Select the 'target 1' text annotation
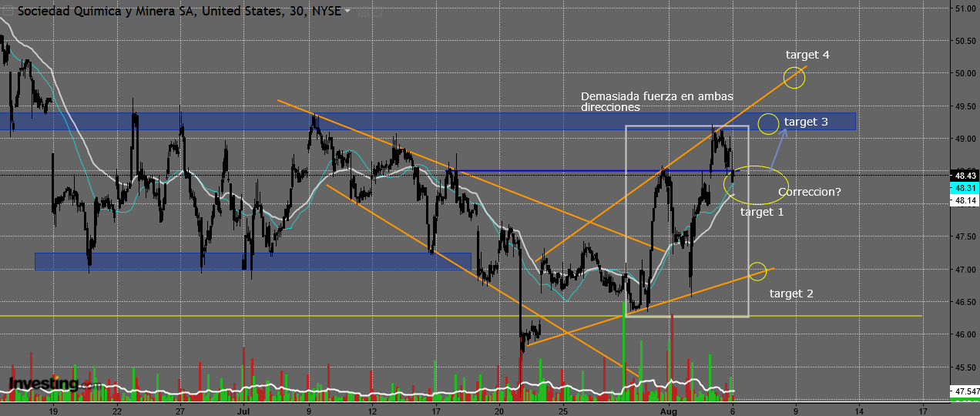 pyautogui.click(x=762, y=211)
